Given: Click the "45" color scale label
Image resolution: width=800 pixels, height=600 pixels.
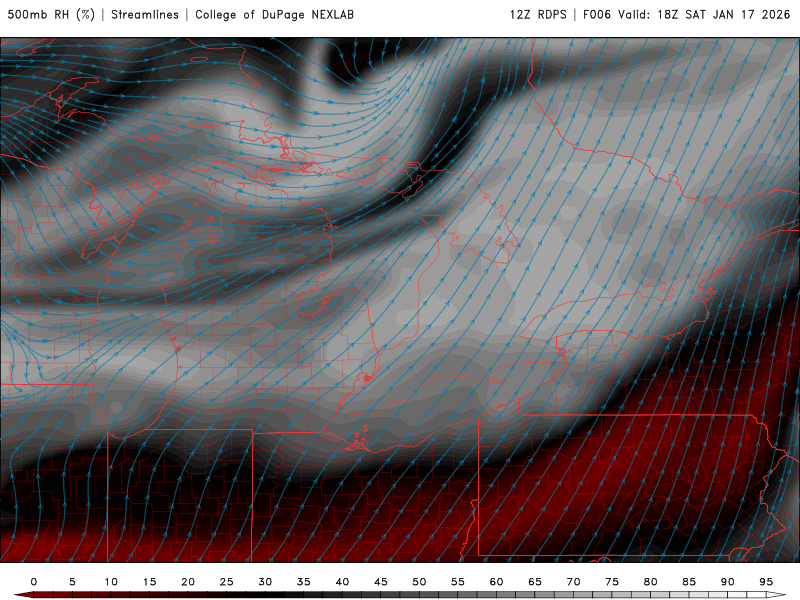Looking at the screenshot, I should [x=381, y=582].
